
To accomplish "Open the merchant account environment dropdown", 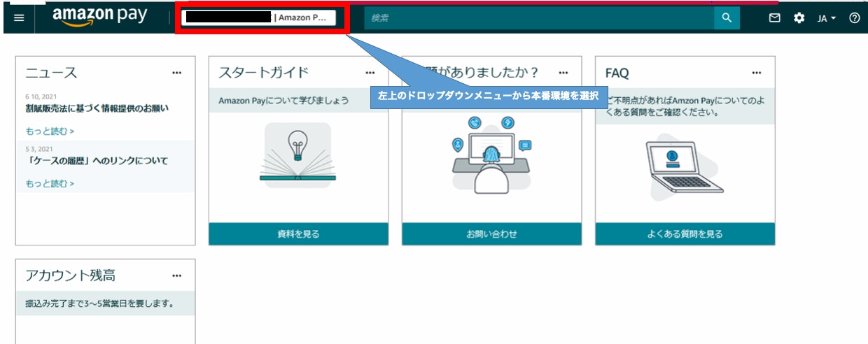I will 258,18.
